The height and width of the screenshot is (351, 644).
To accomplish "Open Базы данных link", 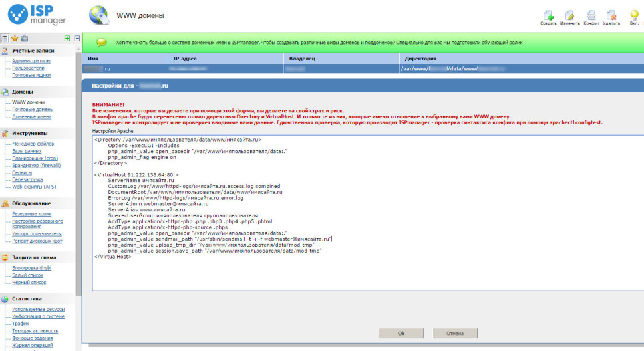I will pyautogui.click(x=27, y=151).
